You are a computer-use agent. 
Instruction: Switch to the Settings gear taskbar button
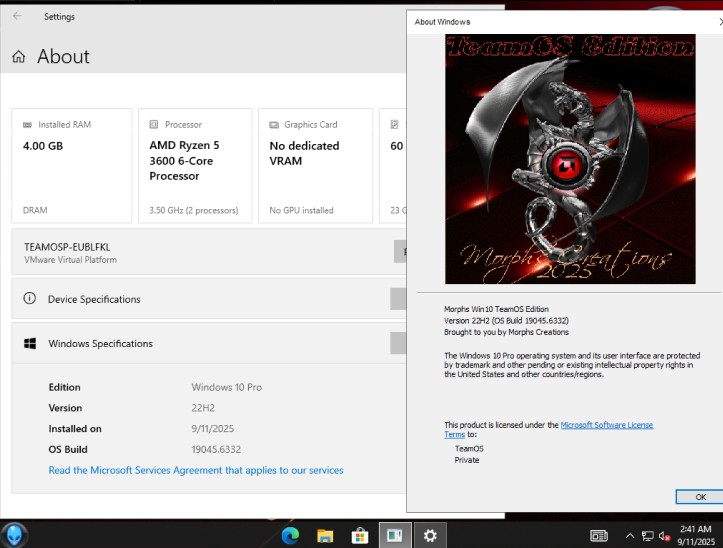click(x=430, y=535)
